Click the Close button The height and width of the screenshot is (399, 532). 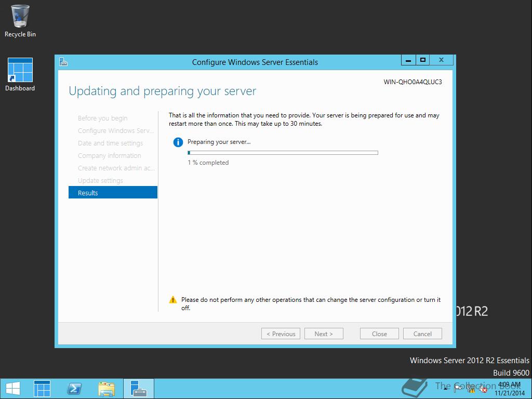tap(379, 334)
